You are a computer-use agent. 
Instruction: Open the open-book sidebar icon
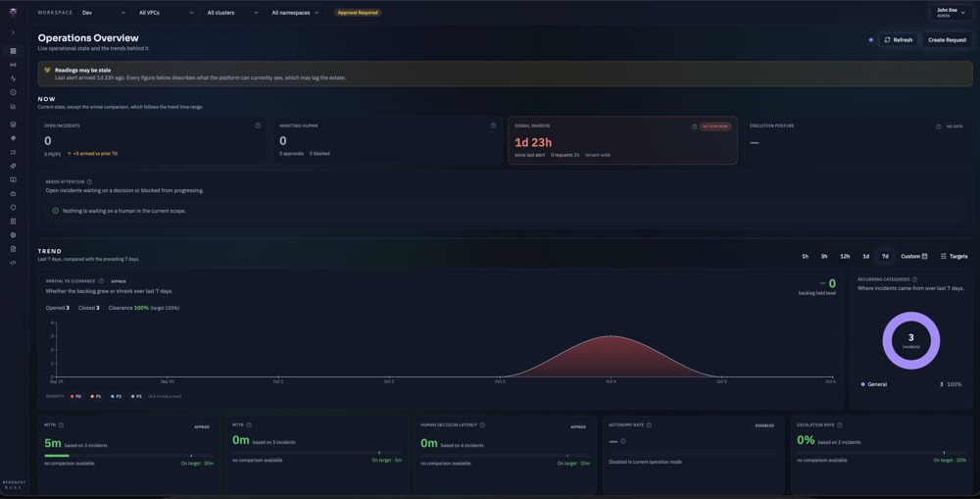(13, 179)
